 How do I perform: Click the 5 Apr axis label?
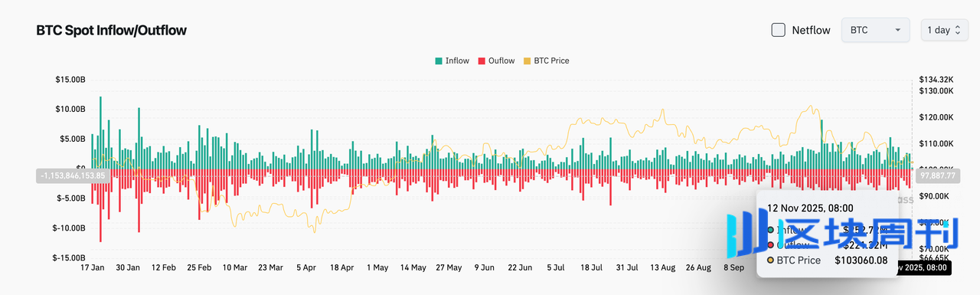305,268
